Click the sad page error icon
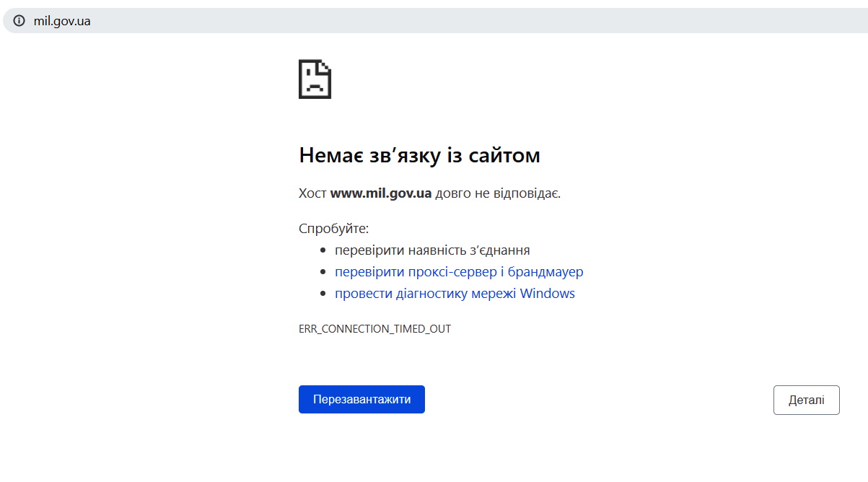This screenshot has width=868, height=482. pyautogui.click(x=315, y=79)
